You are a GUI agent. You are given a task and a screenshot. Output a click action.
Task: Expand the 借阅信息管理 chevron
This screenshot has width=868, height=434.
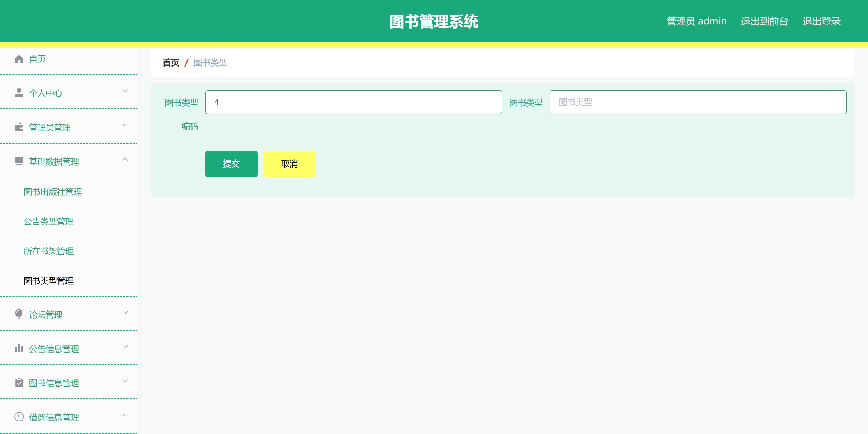click(x=125, y=415)
